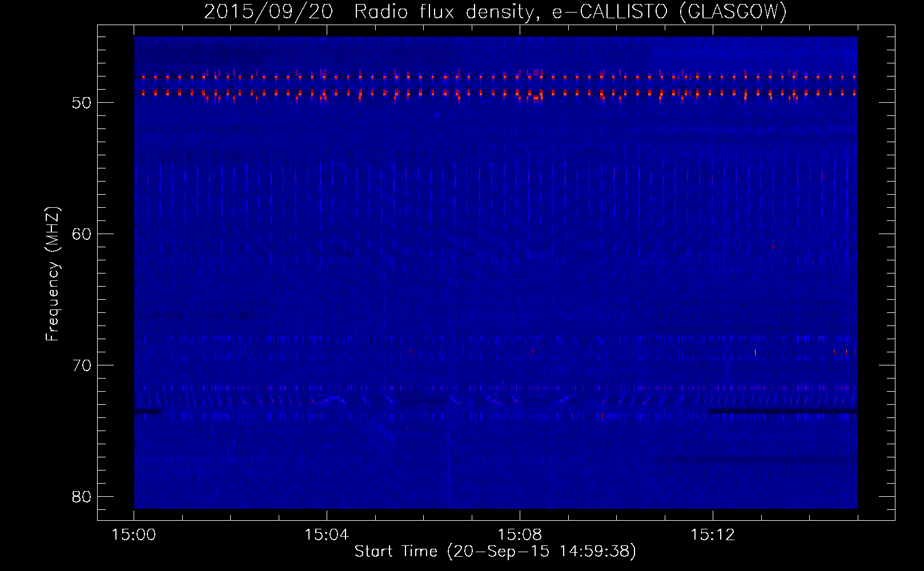Click the 50 frequency tick label
This screenshot has height=571, width=924.
click(x=82, y=103)
